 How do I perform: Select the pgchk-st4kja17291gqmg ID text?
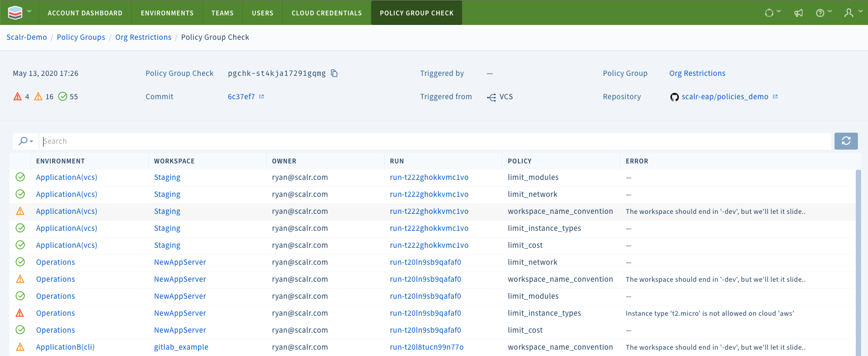click(x=277, y=73)
